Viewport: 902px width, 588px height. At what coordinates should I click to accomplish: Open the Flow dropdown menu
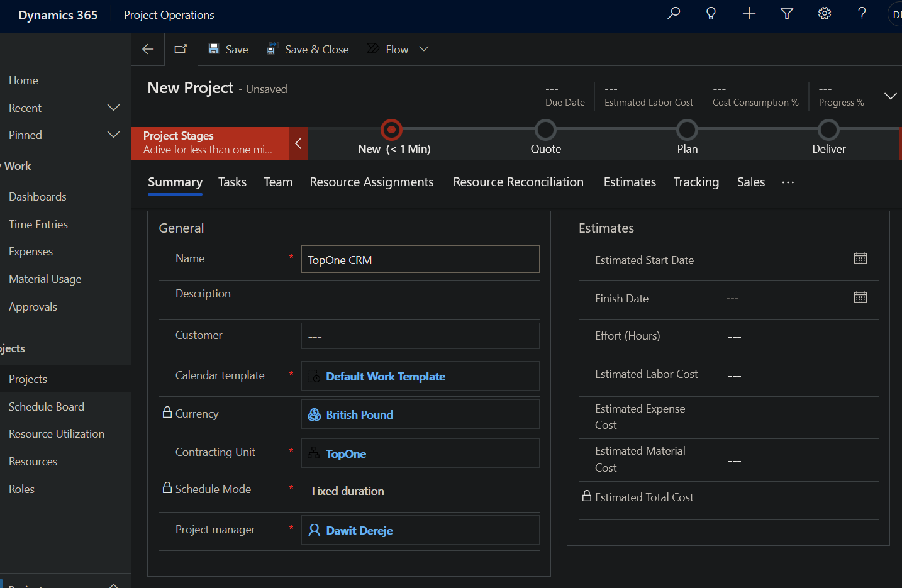click(424, 49)
